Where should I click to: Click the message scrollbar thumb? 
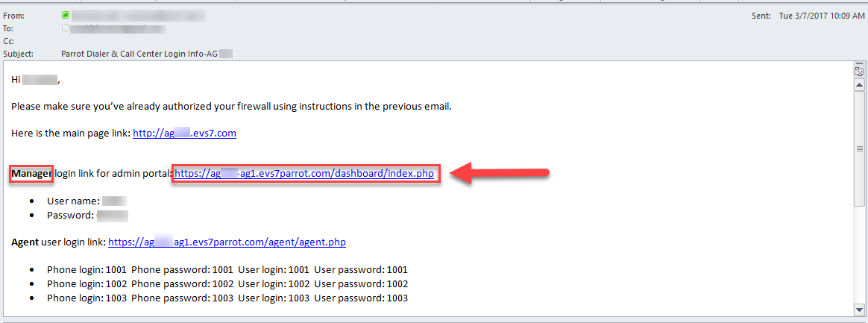(x=859, y=148)
